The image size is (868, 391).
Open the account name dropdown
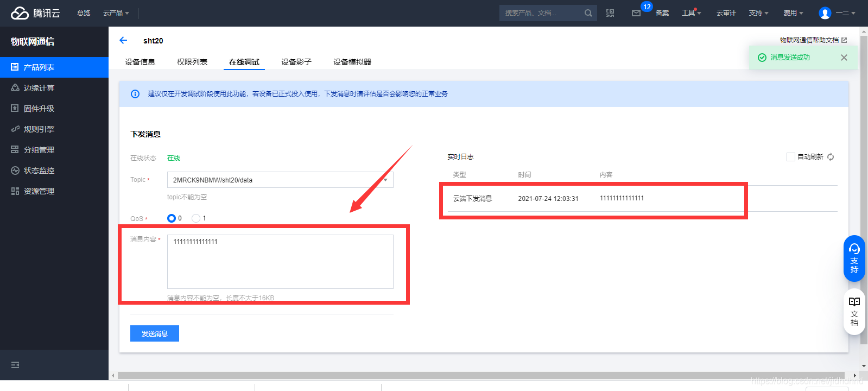tap(845, 13)
